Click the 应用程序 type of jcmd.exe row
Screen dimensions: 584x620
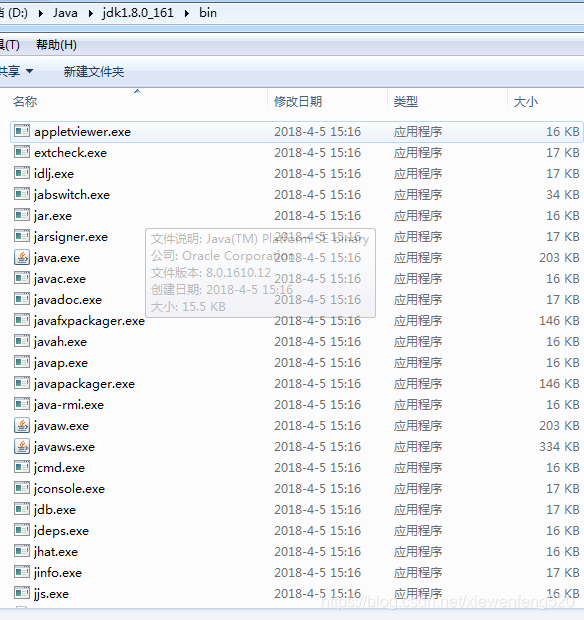(418, 468)
